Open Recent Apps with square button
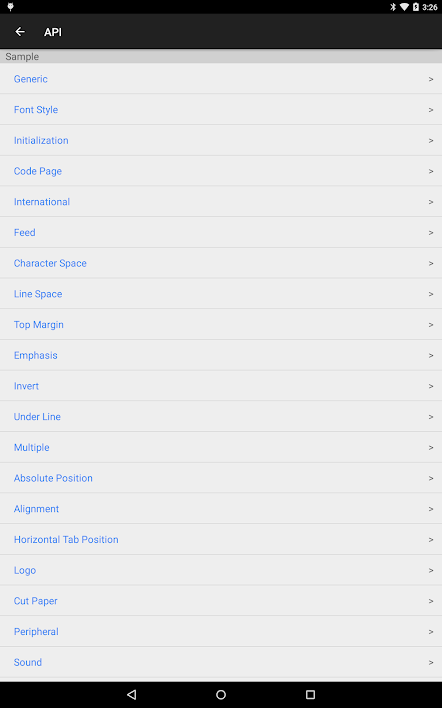442x708 pixels. point(310,694)
